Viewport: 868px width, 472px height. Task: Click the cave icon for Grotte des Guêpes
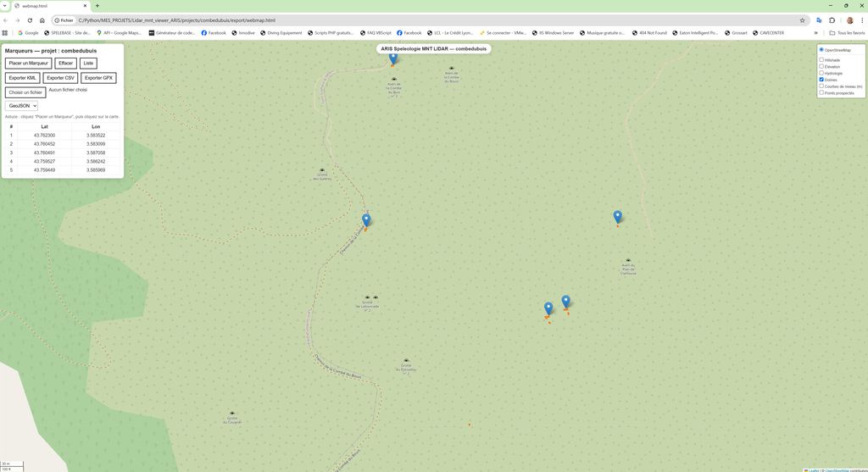point(321,170)
